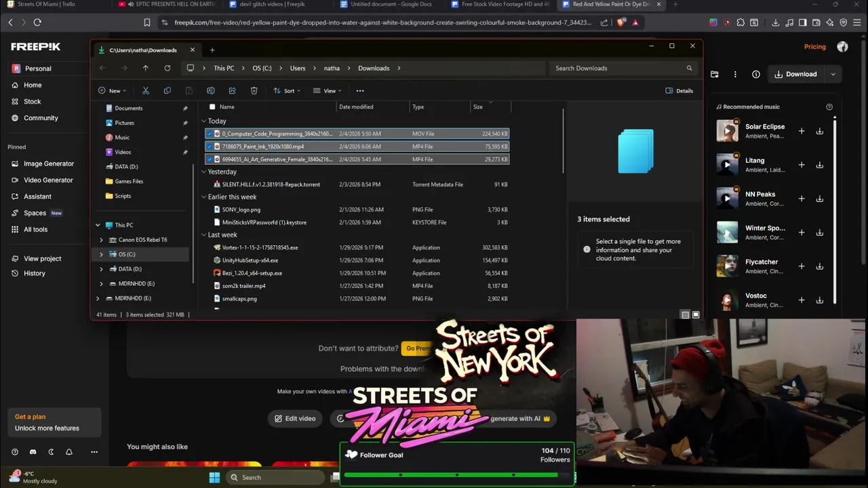Toggle dark mode moon icon in Freepik sidebar
The height and width of the screenshot is (488, 868).
[x=51, y=452]
